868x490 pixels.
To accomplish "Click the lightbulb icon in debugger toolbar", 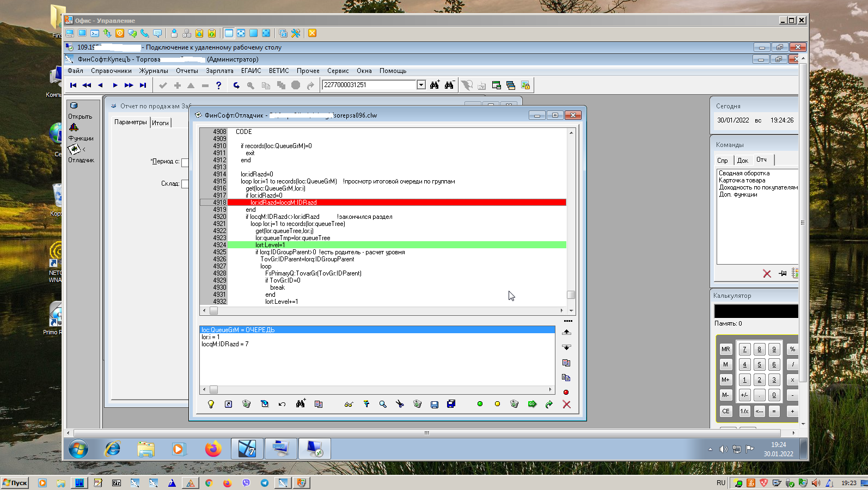I will (x=211, y=404).
